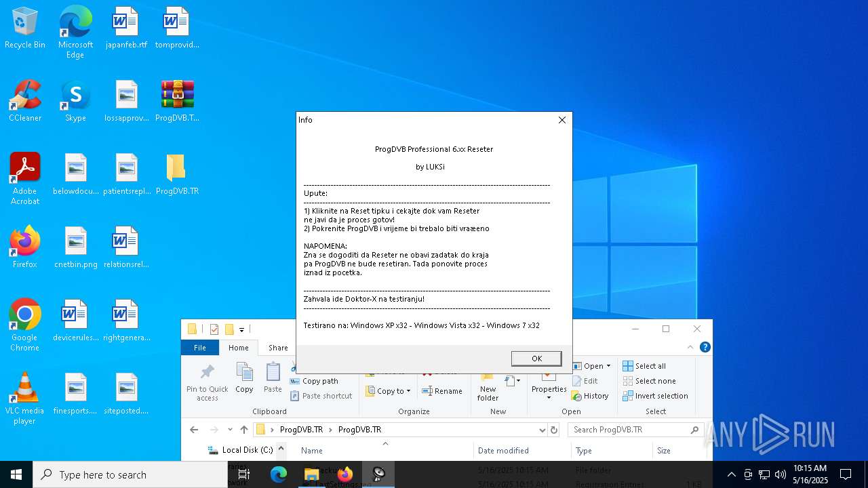868x488 pixels.
Task: Select the Firefox desktop shortcut
Action: [x=25, y=248]
